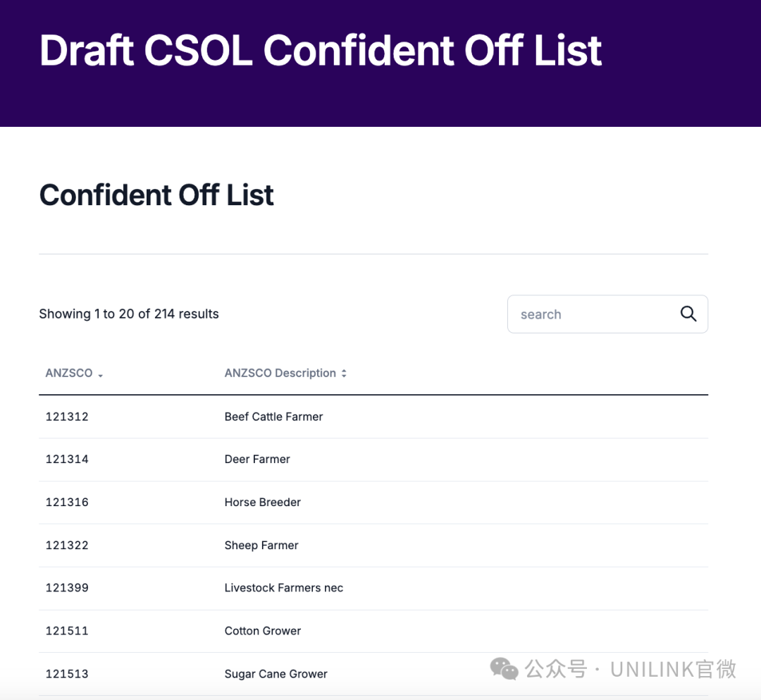Click the magnifying glass search icon
The height and width of the screenshot is (700, 761).
688,314
